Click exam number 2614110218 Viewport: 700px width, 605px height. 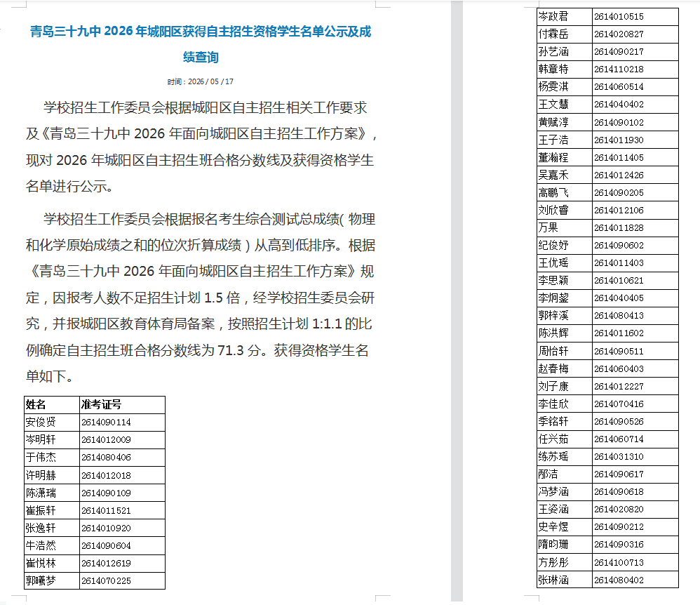click(619, 69)
